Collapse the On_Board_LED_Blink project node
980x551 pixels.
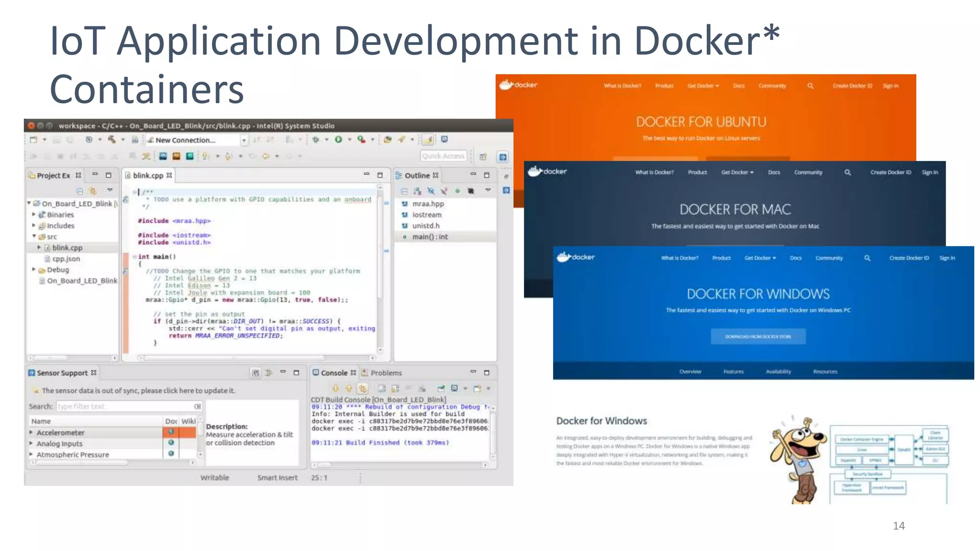click(29, 203)
